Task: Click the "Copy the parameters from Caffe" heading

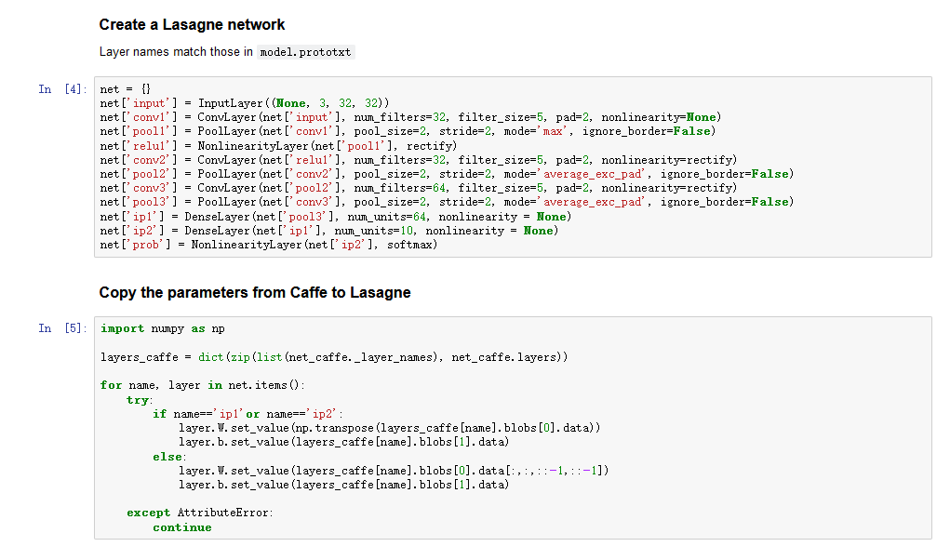Action: [x=255, y=293]
